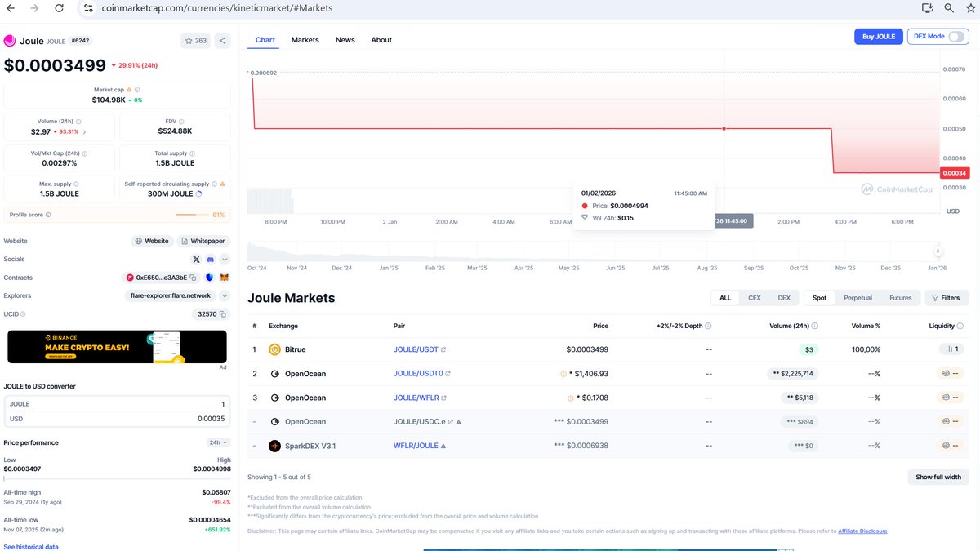Open the Filters dropdown button
This screenshot has width=980, height=551.
(947, 298)
